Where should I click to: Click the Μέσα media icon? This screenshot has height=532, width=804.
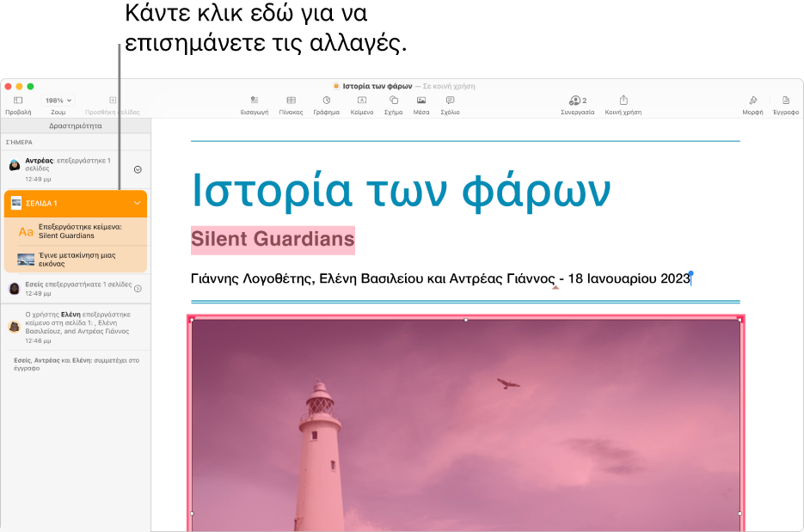pyautogui.click(x=421, y=101)
